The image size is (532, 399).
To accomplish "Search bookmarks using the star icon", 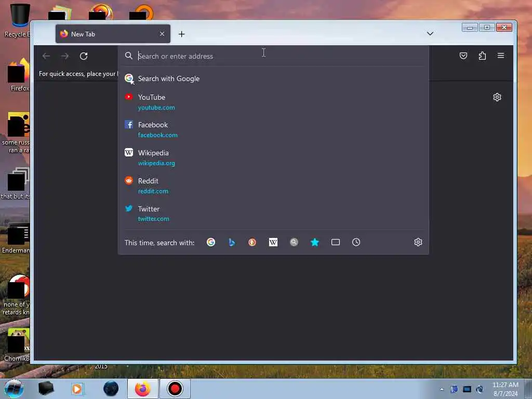I will click(x=315, y=242).
